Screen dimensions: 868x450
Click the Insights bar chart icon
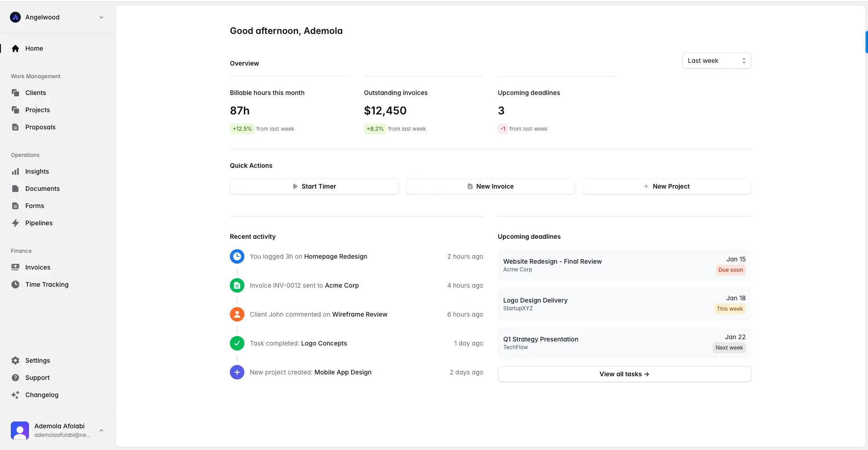pyautogui.click(x=15, y=171)
